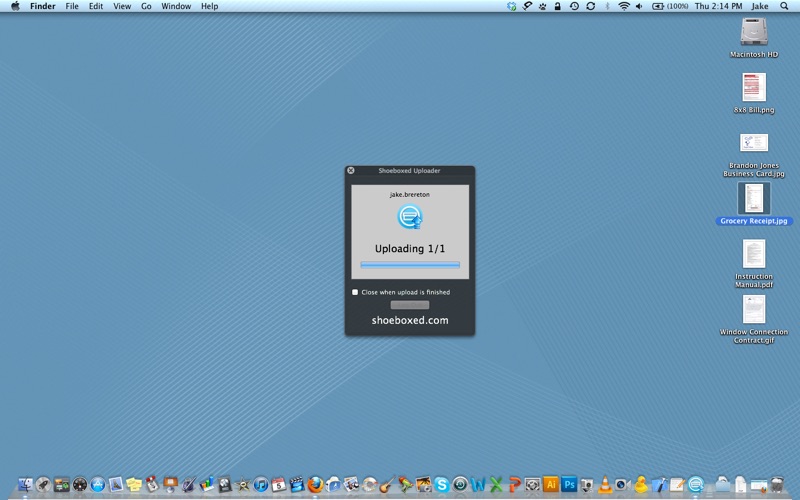Launch Launchpad rocket icon in dock
Screen dimensions: 800x500
tap(43, 484)
